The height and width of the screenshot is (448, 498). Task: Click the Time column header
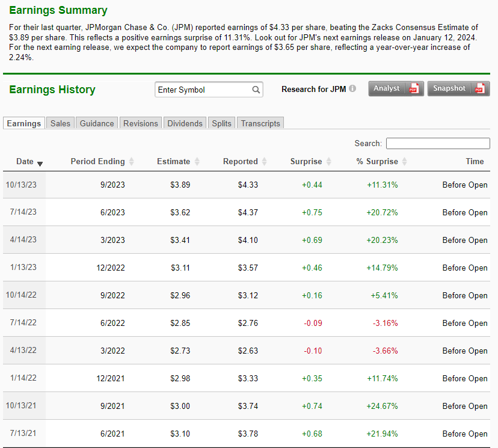[x=475, y=161]
